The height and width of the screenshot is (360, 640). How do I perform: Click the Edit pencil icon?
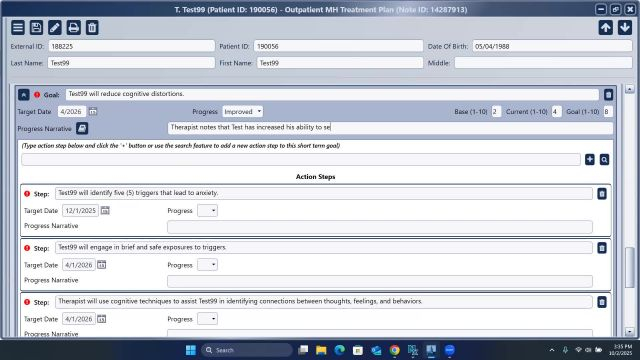pyautogui.click(x=55, y=27)
